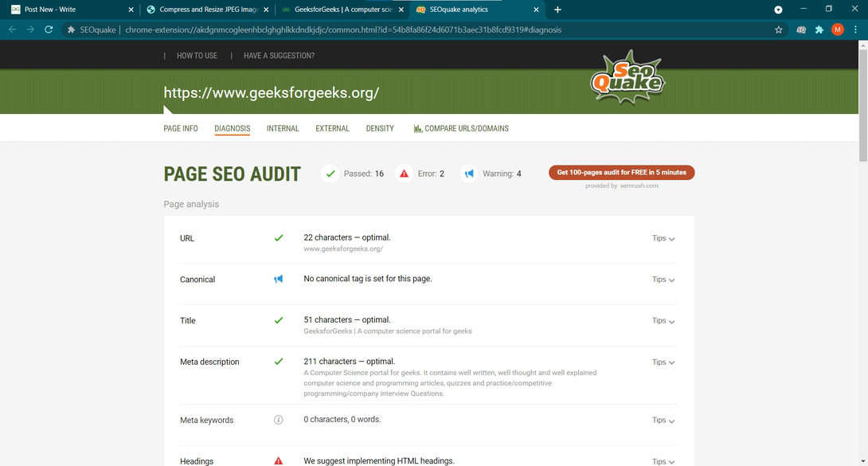Expand Tips for the Headings row
Viewport: 868px width, 466px height.
coord(663,461)
